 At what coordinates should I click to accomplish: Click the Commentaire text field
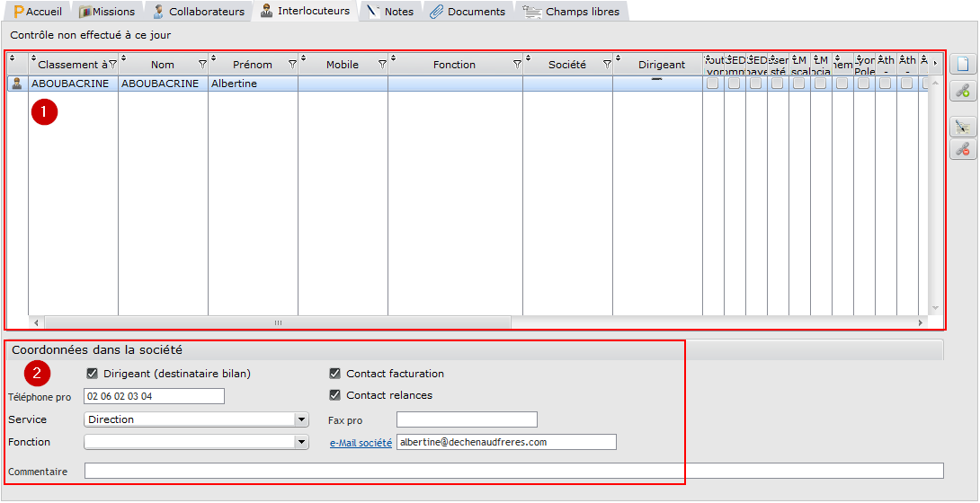coord(513,471)
